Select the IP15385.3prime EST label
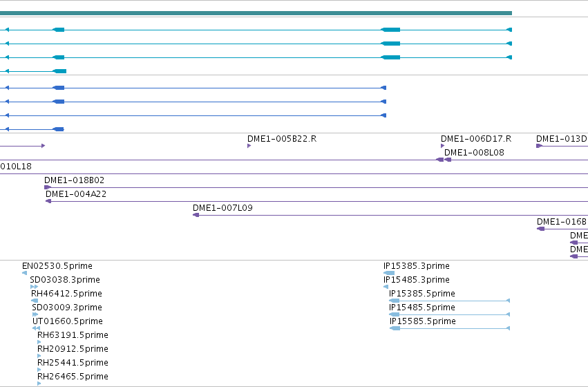This screenshot has width=588, height=387. [416, 266]
